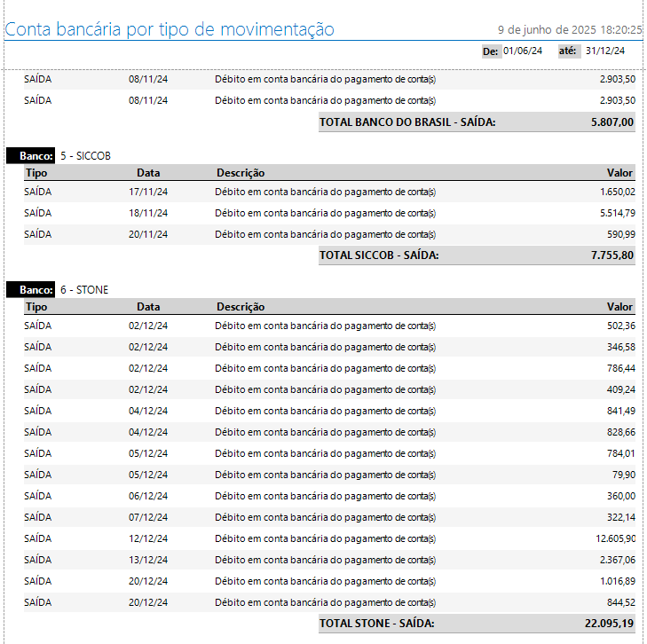Select the start date "01/06/24"
Image resolution: width=647 pixels, height=644 pixels.
point(523,51)
